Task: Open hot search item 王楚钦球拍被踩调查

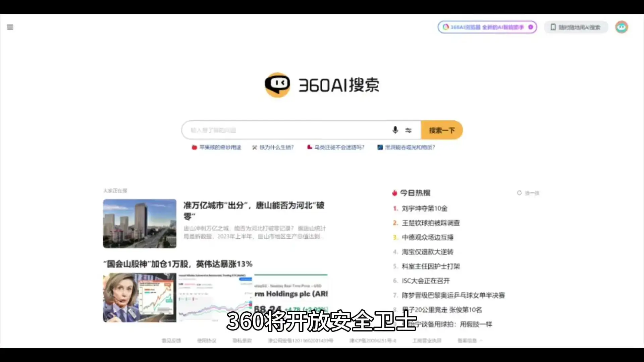Action: pyautogui.click(x=431, y=223)
